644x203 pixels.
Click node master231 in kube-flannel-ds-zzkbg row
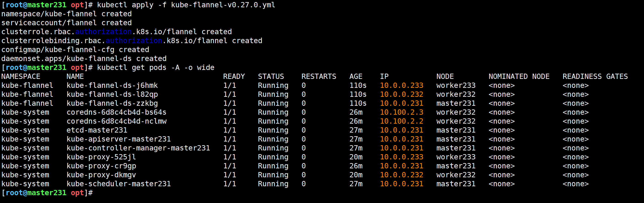pos(456,103)
